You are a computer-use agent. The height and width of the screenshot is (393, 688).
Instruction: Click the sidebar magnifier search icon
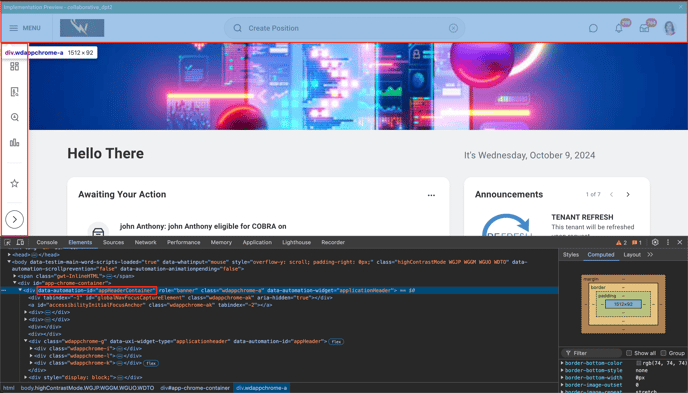point(14,117)
